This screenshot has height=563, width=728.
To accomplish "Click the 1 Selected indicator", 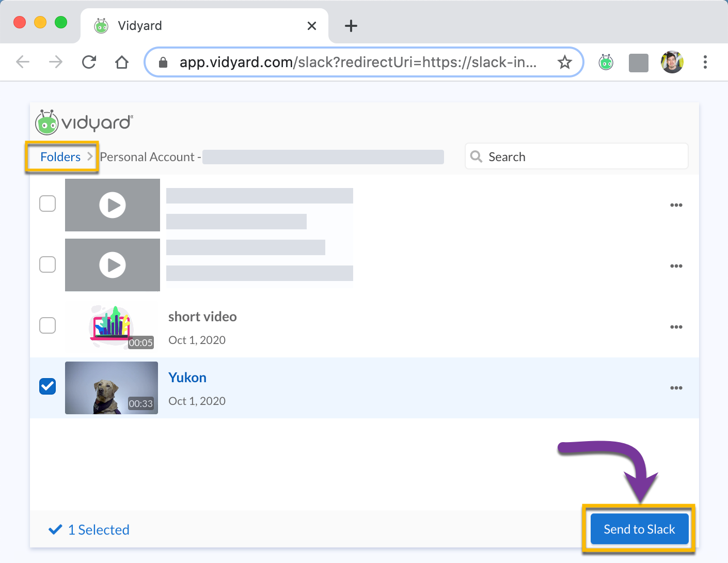I will [x=89, y=530].
